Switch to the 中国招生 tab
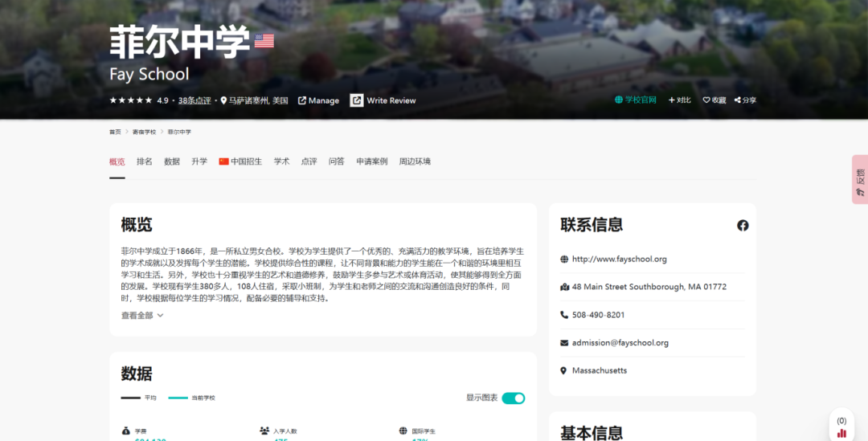This screenshot has height=441, width=868. point(240,161)
